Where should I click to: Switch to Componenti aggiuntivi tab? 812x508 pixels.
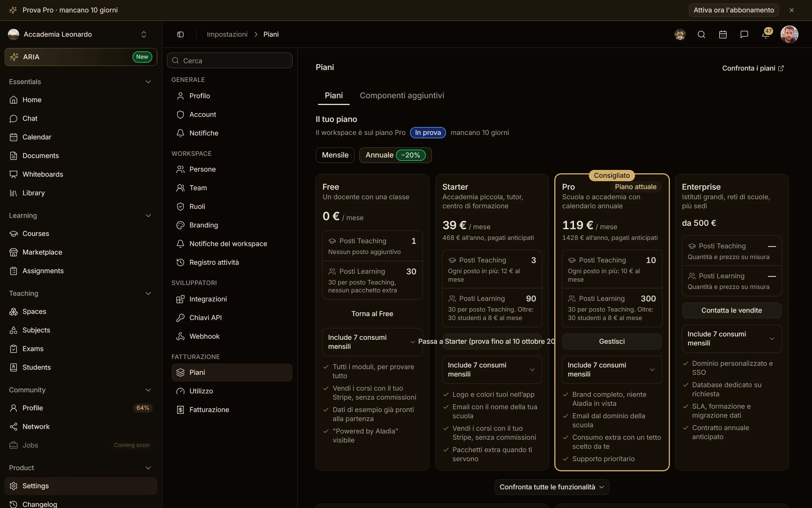click(x=402, y=95)
